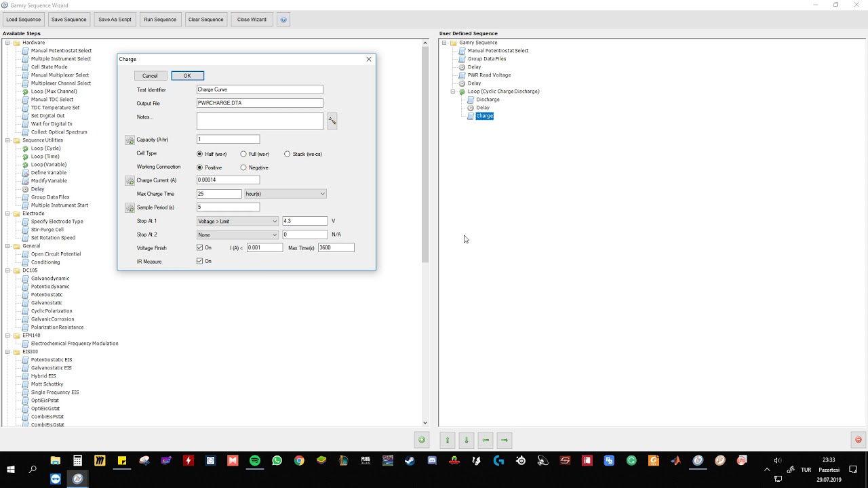Click the variable icon next to Sample Period
This screenshot has width=868, height=488.
pos(130,207)
